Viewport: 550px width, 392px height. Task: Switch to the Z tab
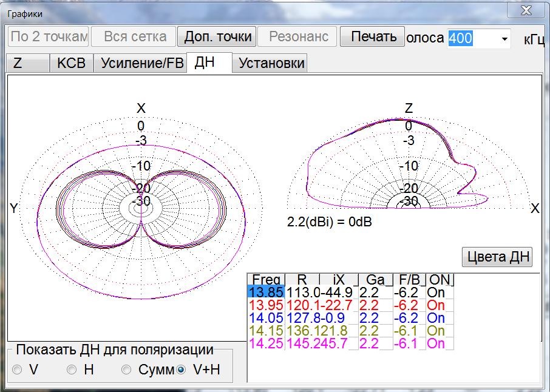[x=27, y=63]
